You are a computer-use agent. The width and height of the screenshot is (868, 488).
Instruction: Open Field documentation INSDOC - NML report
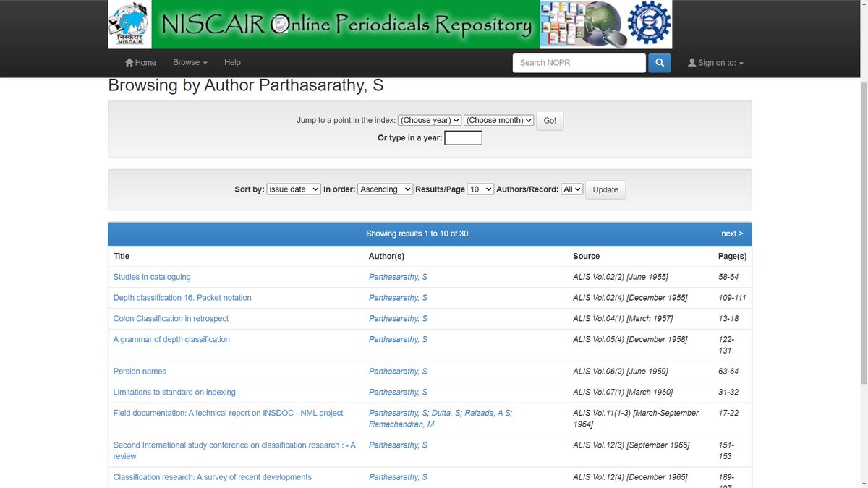[229, 414]
